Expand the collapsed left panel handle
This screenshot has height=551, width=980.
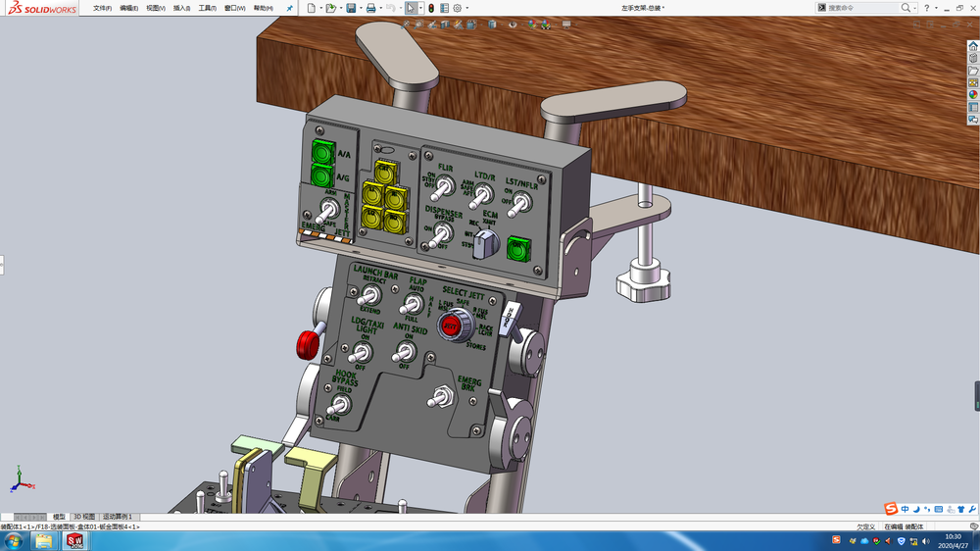click(2, 265)
